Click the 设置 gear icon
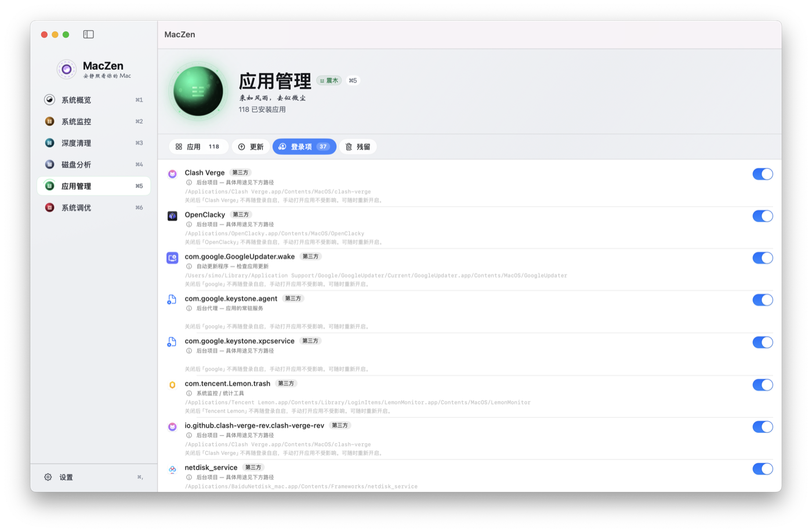This screenshot has width=812, height=532. pyautogui.click(x=48, y=477)
